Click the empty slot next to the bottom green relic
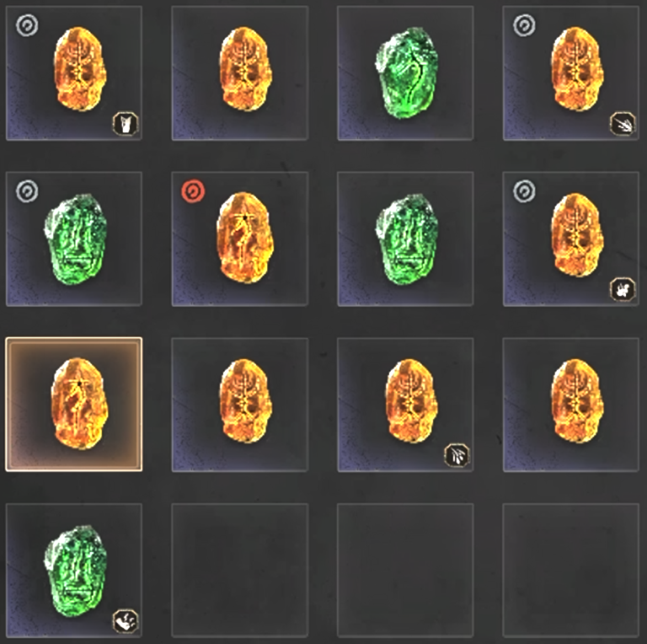Viewport: 647px width, 644px height. point(240,571)
